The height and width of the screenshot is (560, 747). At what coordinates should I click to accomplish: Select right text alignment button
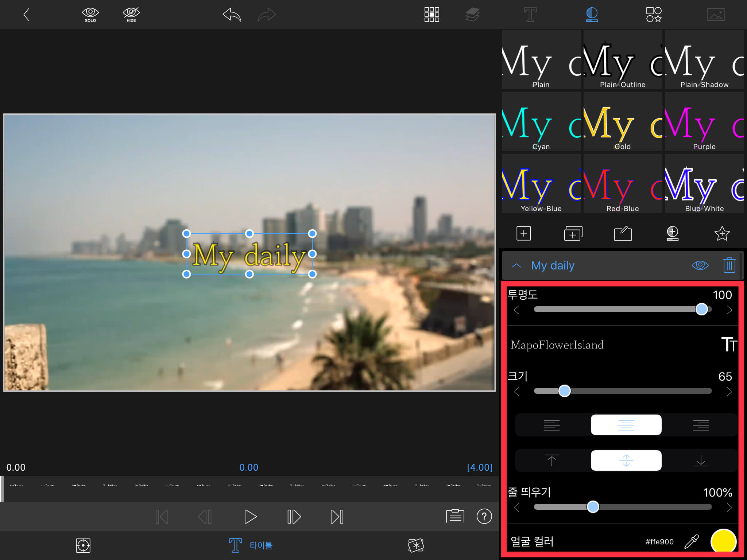click(x=700, y=425)
